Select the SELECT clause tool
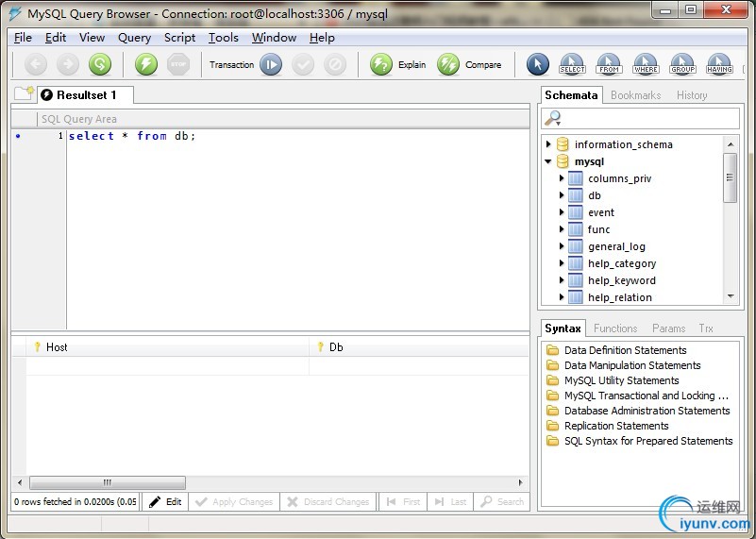756x539 pixels. (572, 64)
